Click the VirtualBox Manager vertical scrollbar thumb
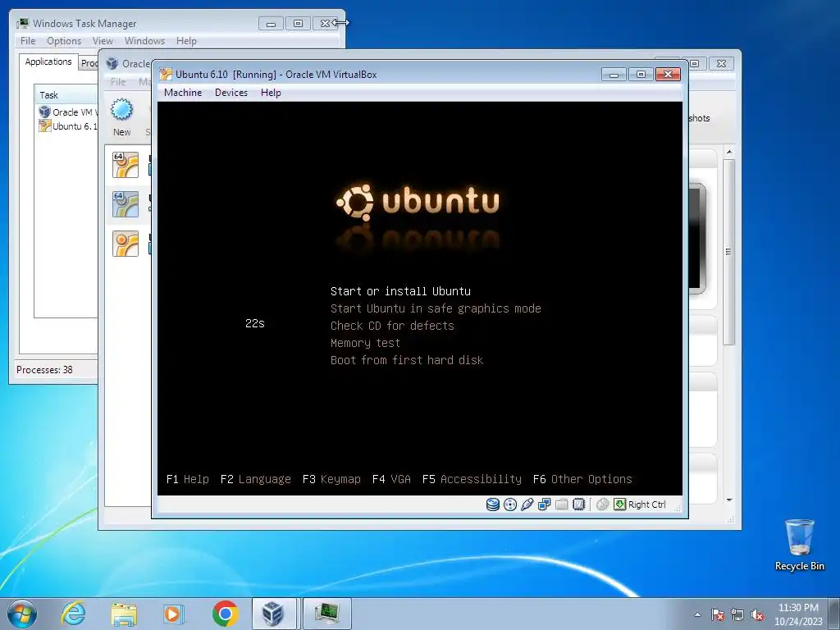Viewport: 840px width, 630px height. point(728,252)
